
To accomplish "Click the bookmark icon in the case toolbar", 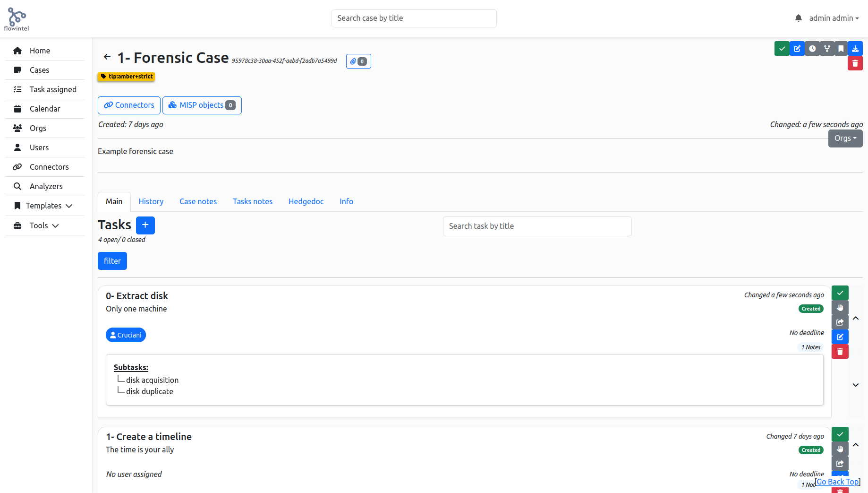I will point(841,49).
